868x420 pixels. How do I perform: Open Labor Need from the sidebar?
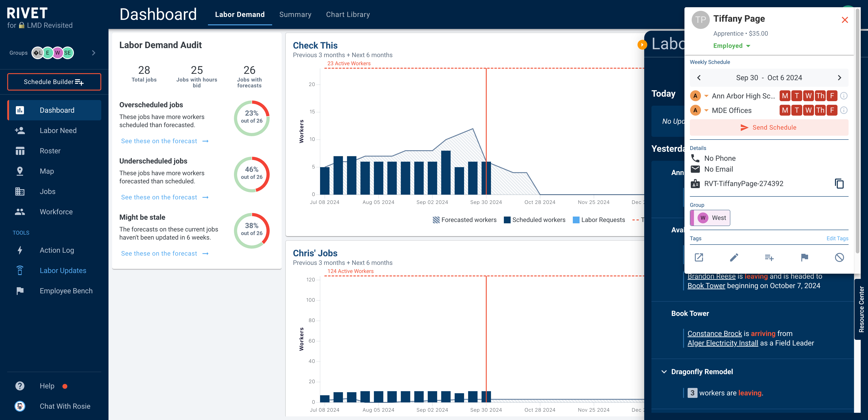pos(54,131)
